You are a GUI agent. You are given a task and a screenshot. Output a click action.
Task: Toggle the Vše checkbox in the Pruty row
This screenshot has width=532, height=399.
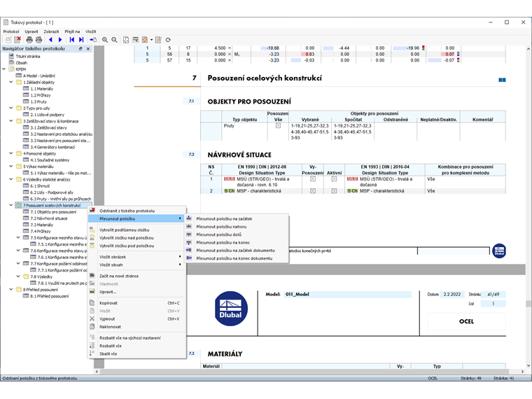[x=278, y=125]
